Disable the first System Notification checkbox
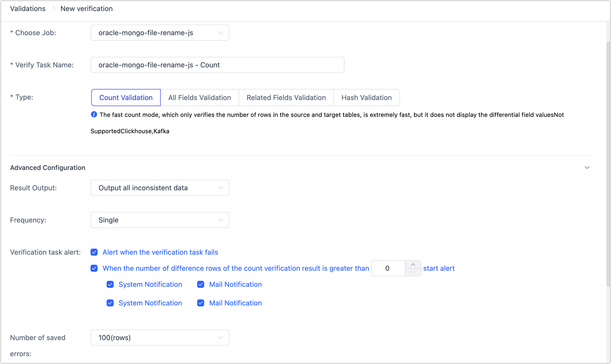This screenshot has height=364, width=611. coord(110,284)
